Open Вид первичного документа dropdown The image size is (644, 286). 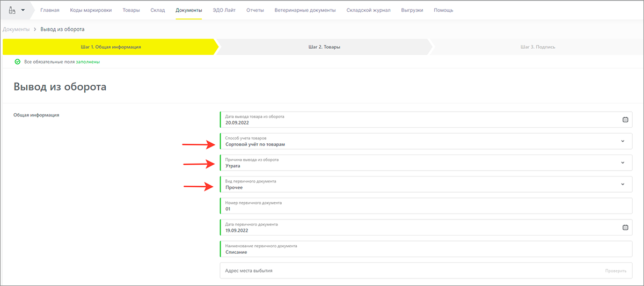[426, 184]
